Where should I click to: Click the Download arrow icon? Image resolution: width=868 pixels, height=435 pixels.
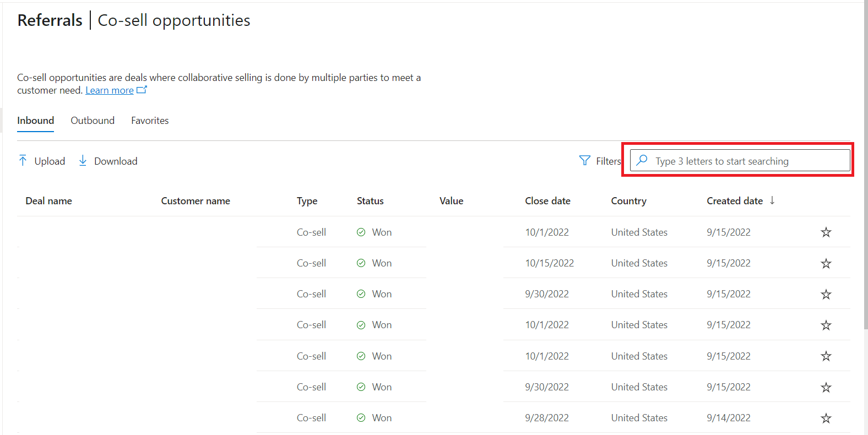click(x=83, y=160)
